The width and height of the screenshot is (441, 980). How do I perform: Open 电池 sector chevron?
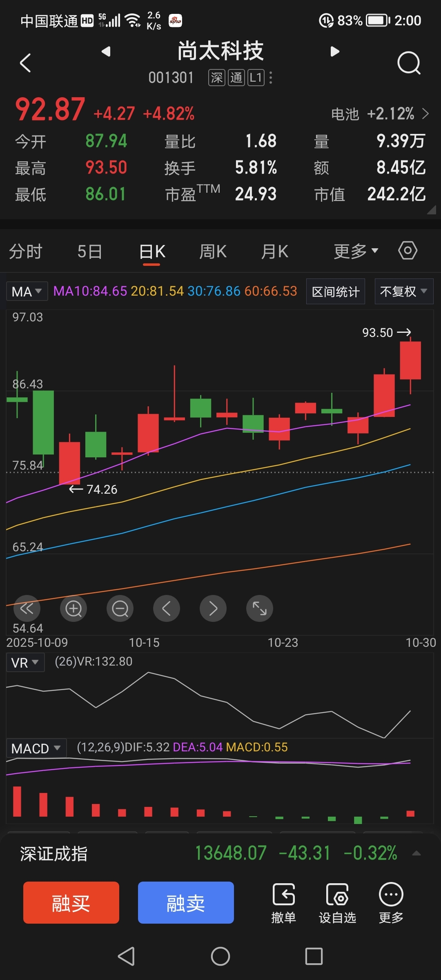(x=425, y=114)
